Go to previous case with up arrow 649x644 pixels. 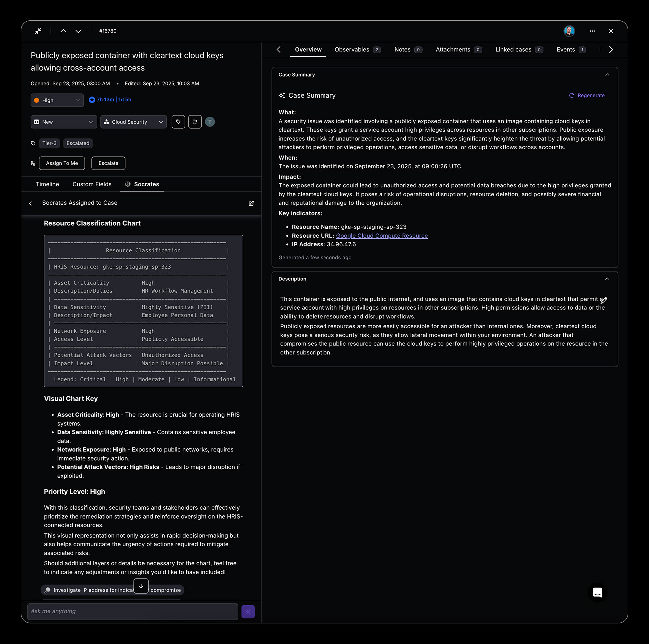point(63,31)
